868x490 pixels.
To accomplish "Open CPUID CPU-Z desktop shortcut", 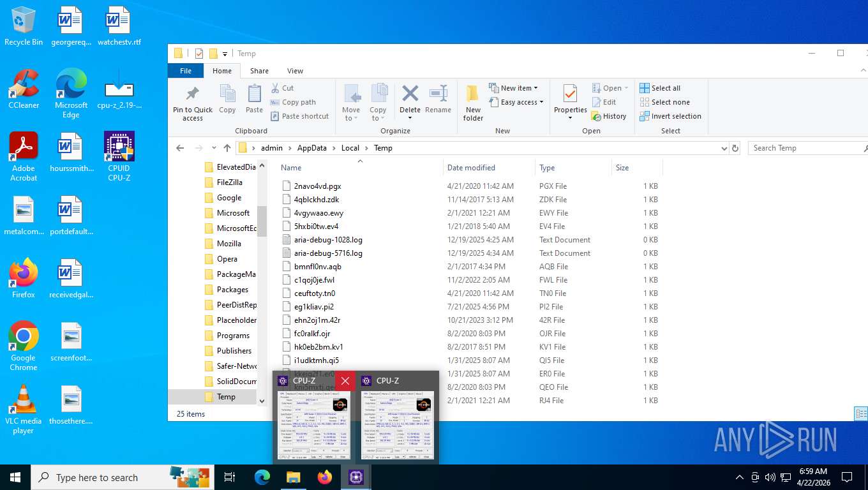I will click(119, 157).
